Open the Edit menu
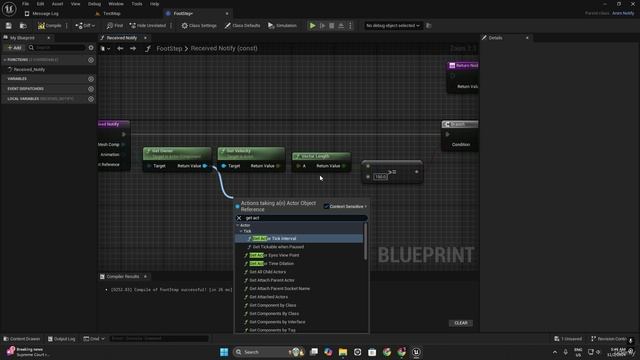 point(40,4)
